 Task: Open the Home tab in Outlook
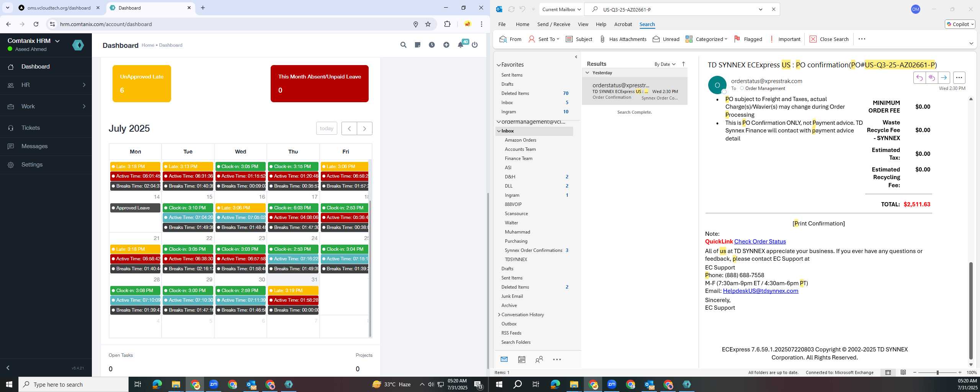(x=523, y=24)
